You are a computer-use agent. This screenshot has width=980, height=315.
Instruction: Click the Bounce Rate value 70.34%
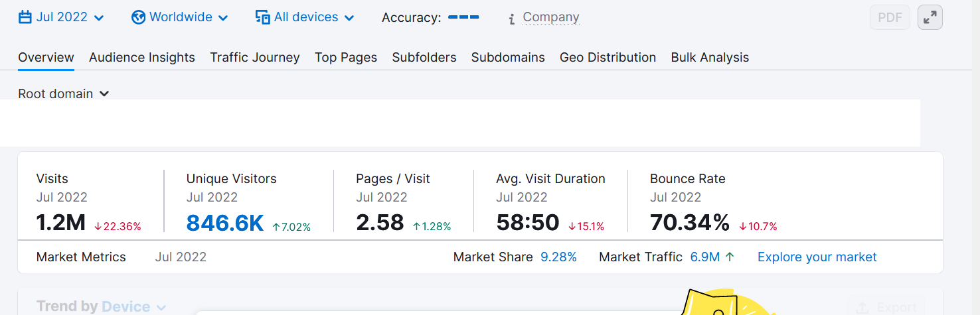pyautogui.click(x=690, y=223)
